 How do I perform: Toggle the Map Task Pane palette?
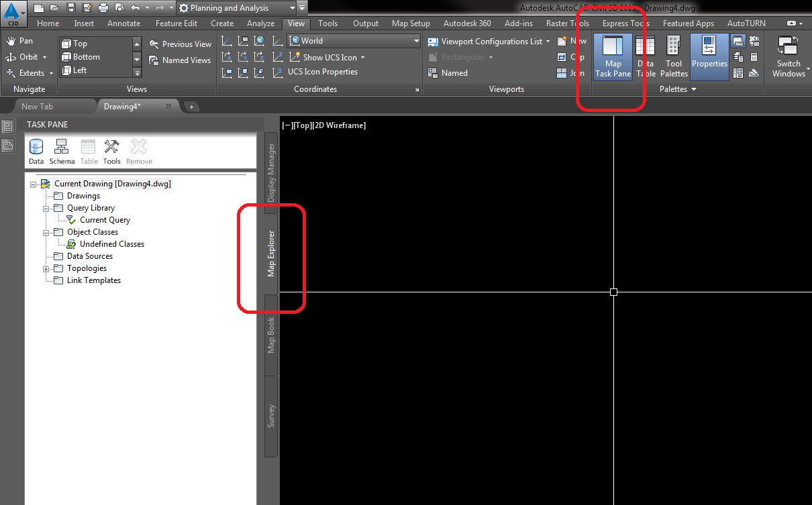point(613,56)
